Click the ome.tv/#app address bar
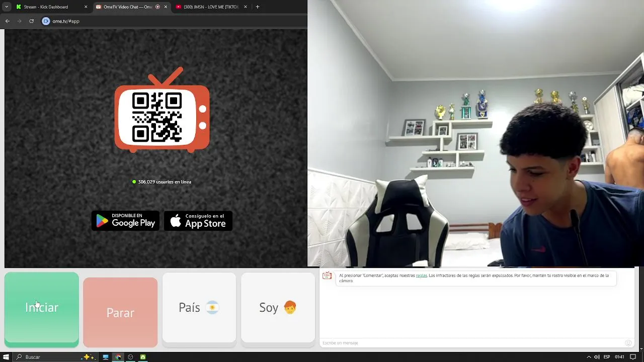The height and width of the screenshot is (362, 644). 174,21
